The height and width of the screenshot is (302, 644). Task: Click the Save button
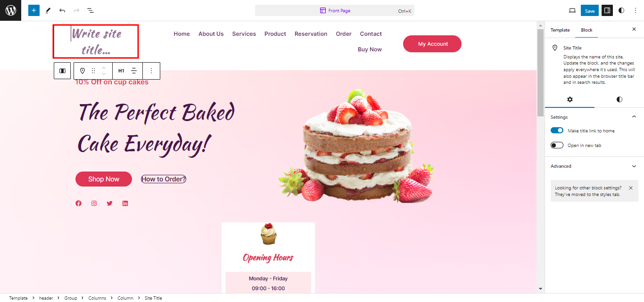590,10
